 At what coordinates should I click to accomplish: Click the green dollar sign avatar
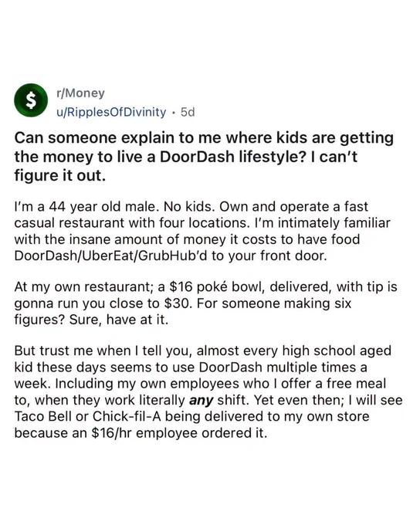31,100
